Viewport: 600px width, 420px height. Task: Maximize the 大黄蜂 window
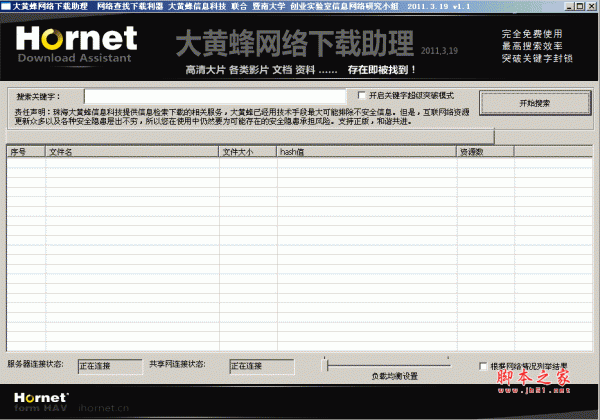[x=580, y=6]
